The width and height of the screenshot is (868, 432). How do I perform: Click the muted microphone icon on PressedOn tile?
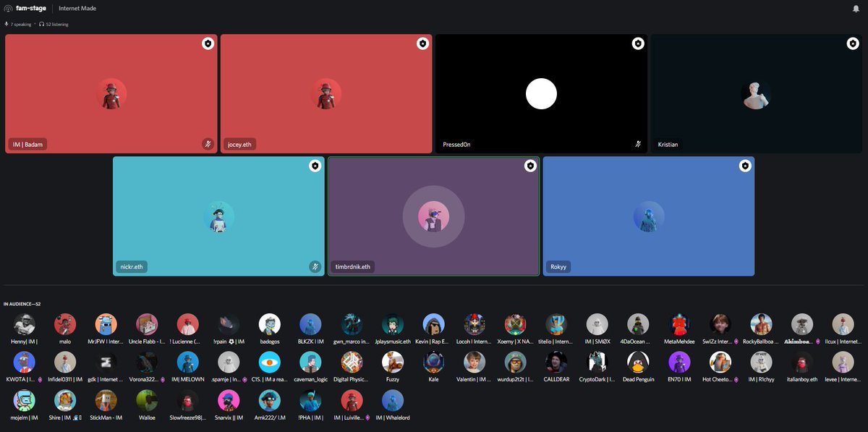pyautogui.click(x=637, y=144)
